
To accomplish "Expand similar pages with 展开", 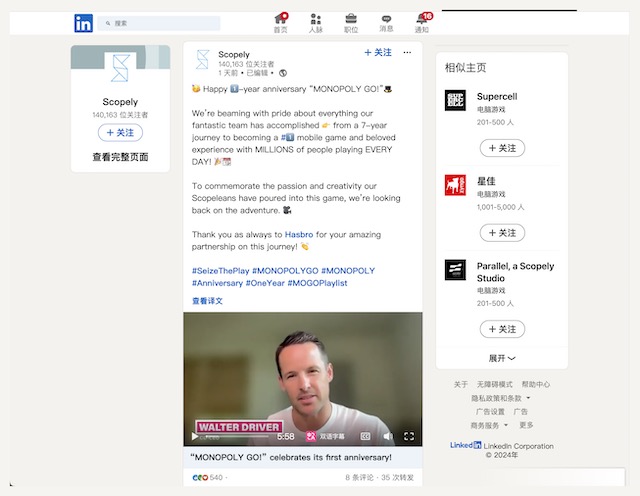I will tap(502, 358).
